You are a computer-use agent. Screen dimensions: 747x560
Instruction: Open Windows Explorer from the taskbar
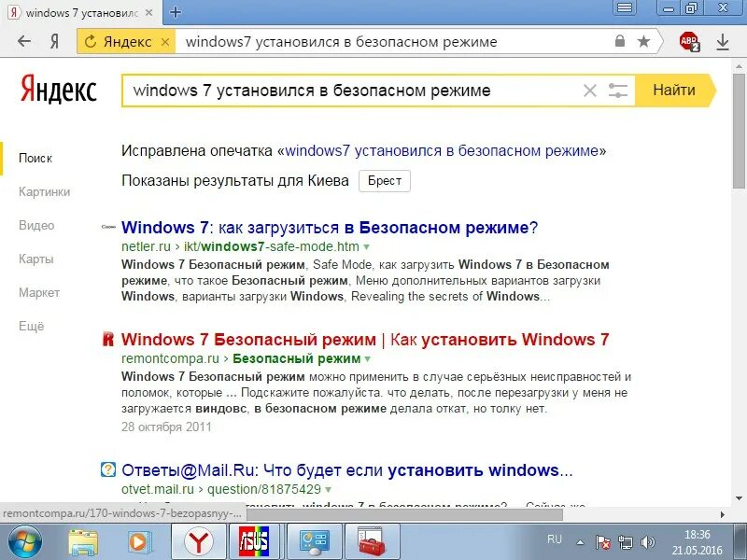[x=83, y=542]
